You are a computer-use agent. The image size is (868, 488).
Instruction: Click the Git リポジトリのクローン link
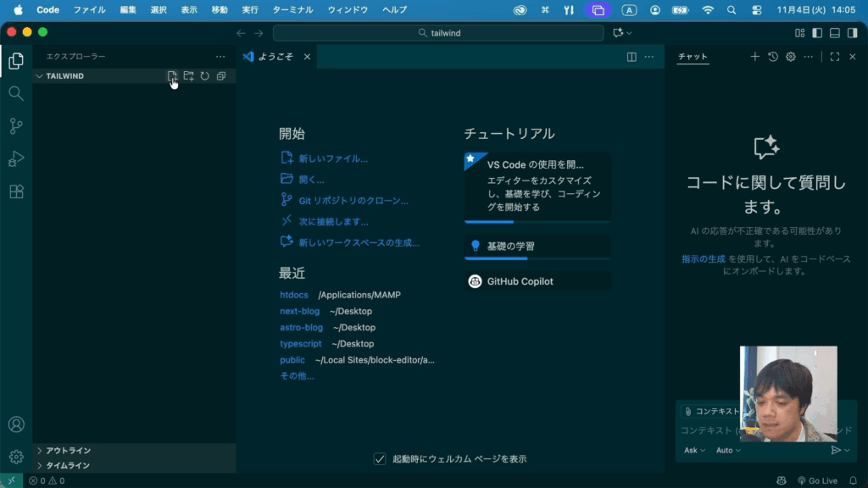pos(353,201)
